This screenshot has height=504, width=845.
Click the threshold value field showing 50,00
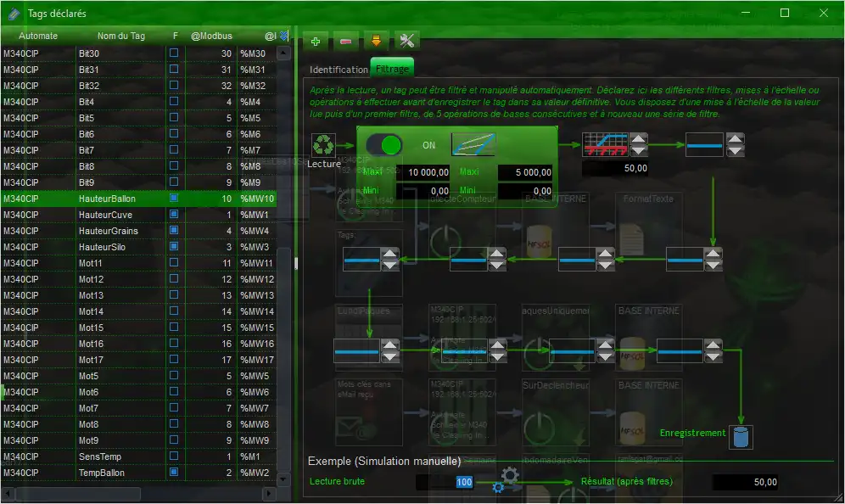(x=615, y=169)
